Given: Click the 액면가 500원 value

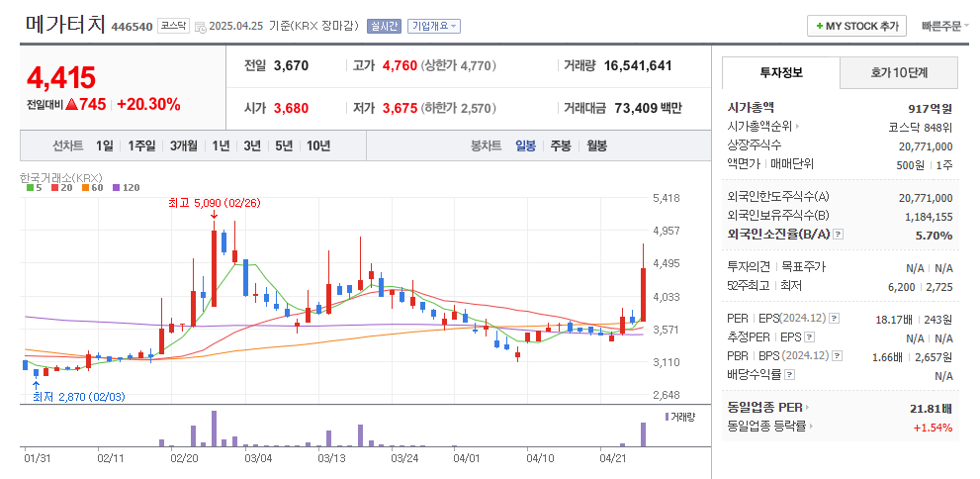Looking at the screenshot, I should point(908,165).
